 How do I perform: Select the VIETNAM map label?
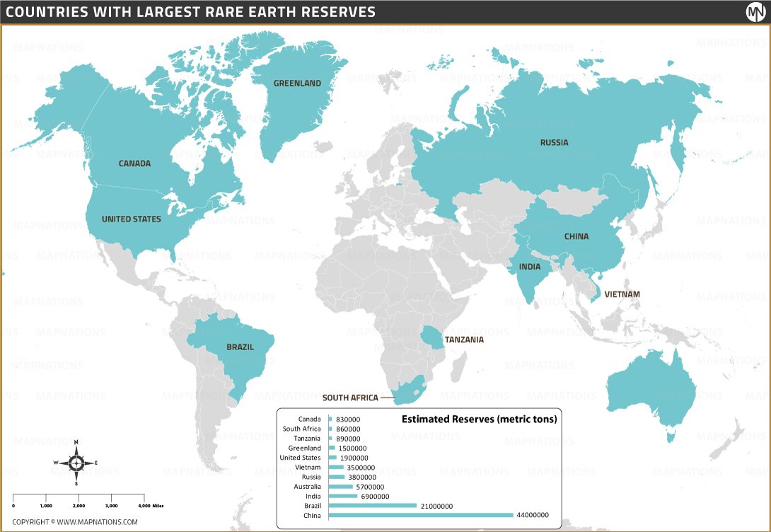[622, 294]
